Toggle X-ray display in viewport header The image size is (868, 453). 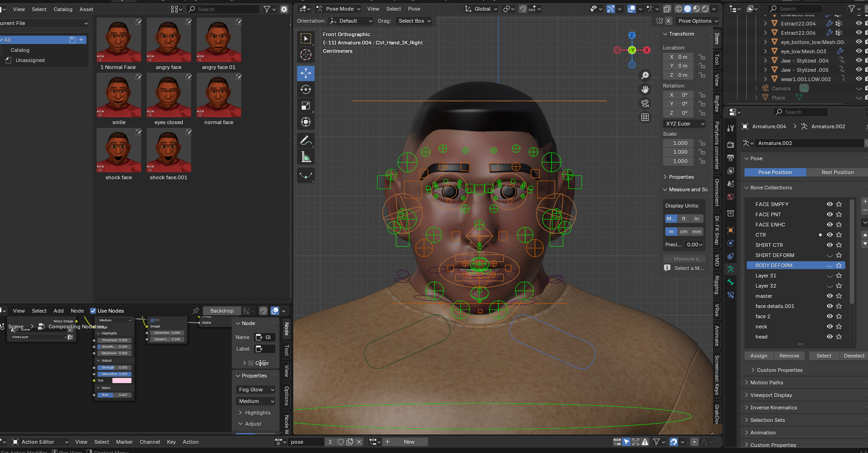tap(667, 9)
